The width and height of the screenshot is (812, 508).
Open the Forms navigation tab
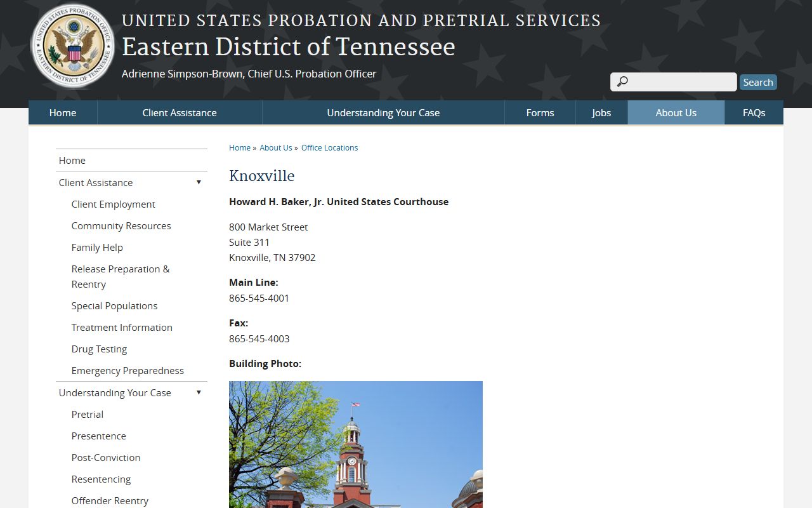[x=540, y=112]
